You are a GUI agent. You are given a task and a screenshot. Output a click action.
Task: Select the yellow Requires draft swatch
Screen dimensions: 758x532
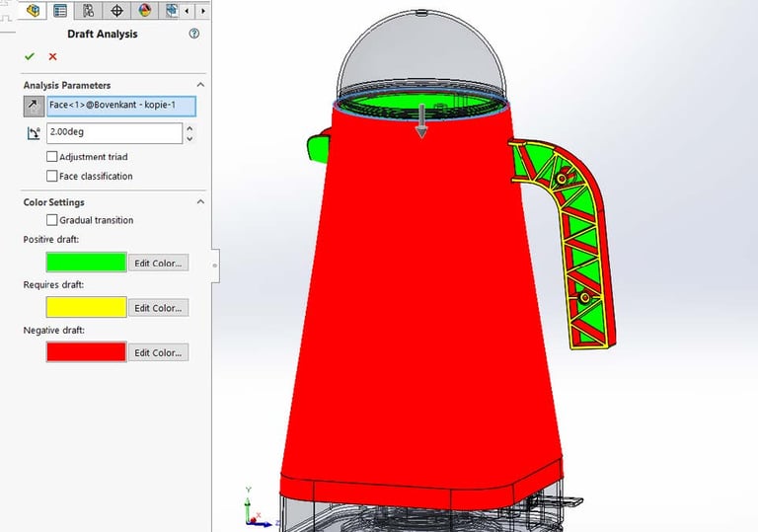pos(87,307)
